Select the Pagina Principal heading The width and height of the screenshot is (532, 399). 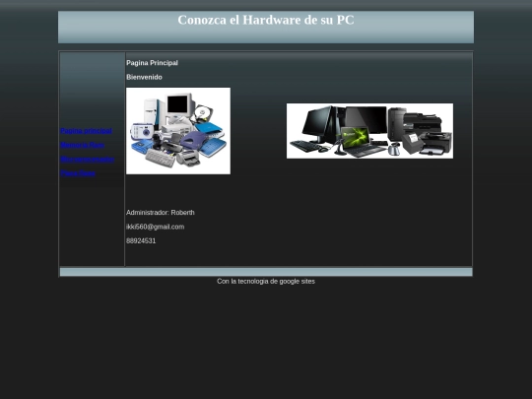(x=152, y=63)
